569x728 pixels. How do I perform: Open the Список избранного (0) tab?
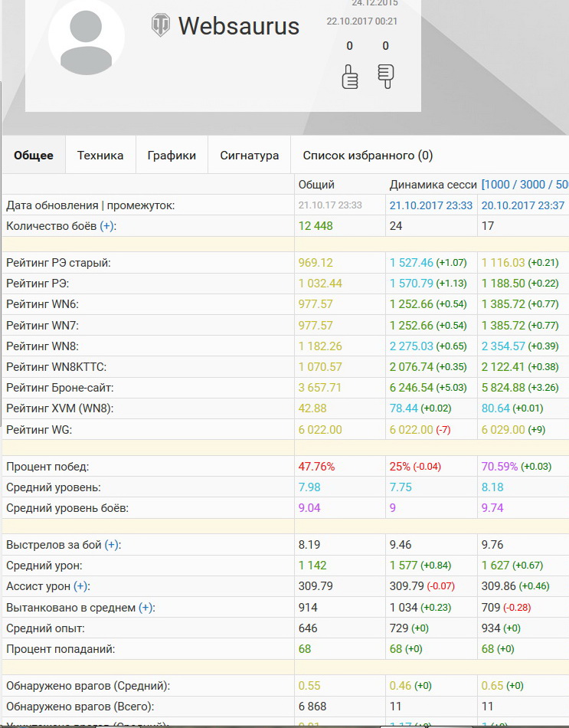pos(368,156)
